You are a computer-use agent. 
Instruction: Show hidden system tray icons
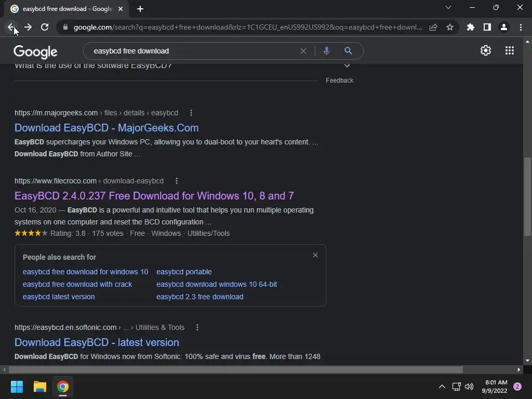click(x=442, y=387)
